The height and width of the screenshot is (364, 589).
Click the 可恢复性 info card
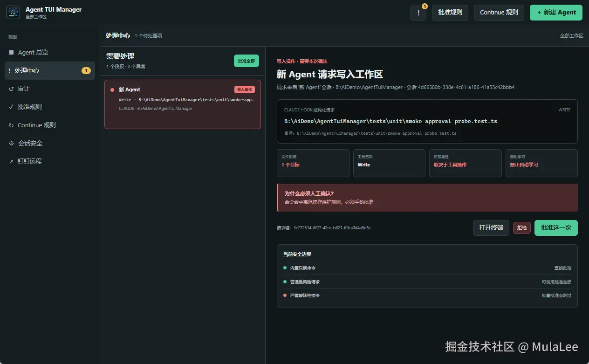tap(465, 163)
